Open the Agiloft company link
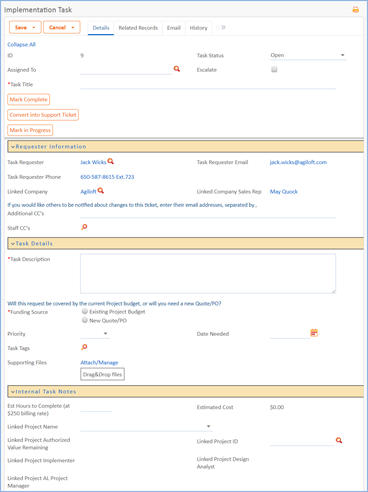This screenshot has width=368, height=492. [x=88, y=192]
